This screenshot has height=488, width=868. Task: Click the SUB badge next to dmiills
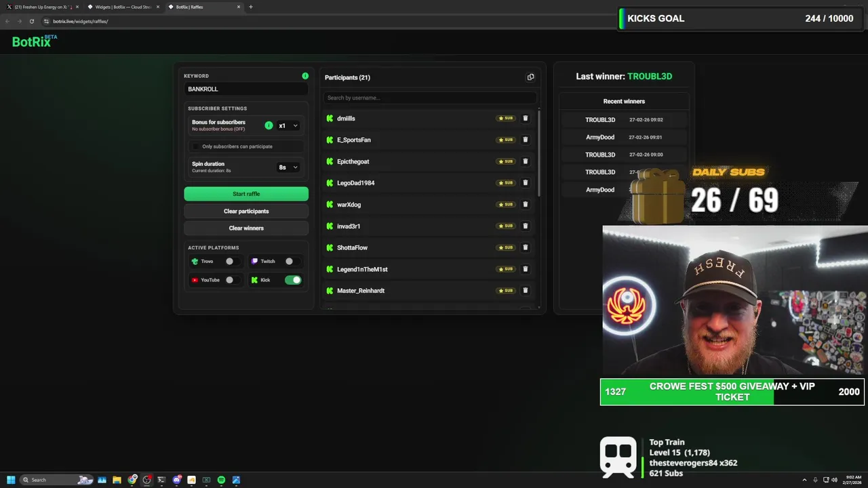(x=506, y=118)
